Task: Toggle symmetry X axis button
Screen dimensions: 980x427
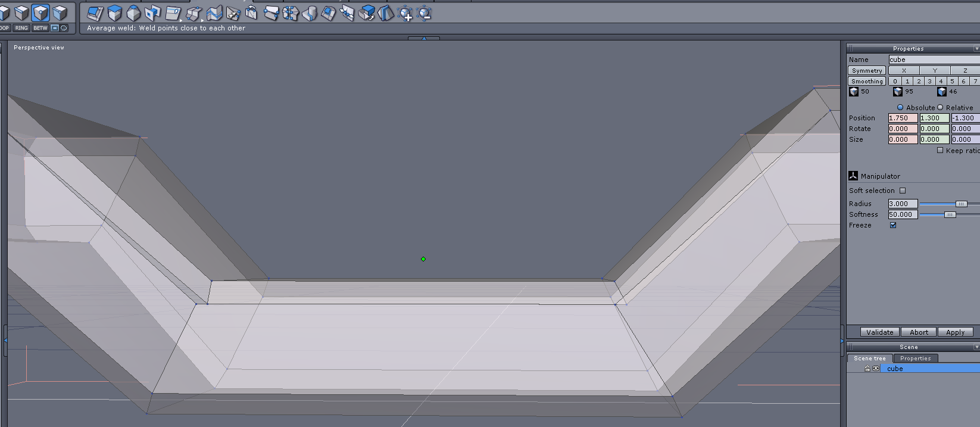Action: [x=904, y=70]
